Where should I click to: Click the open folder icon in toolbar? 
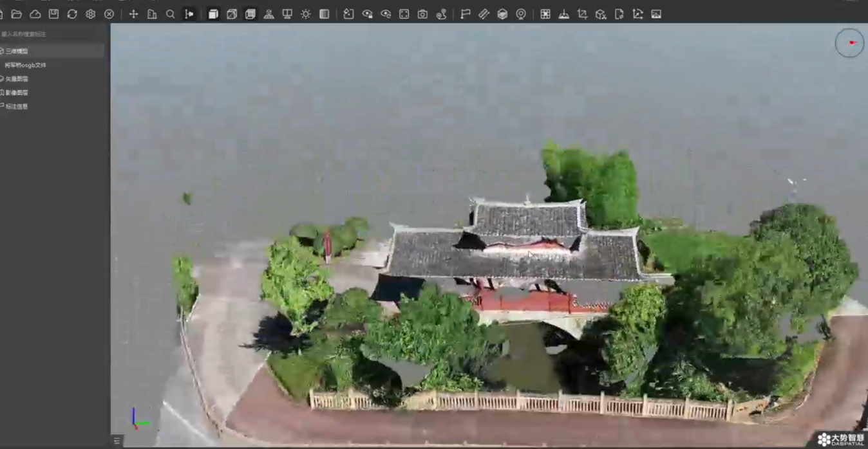[17, 14]
